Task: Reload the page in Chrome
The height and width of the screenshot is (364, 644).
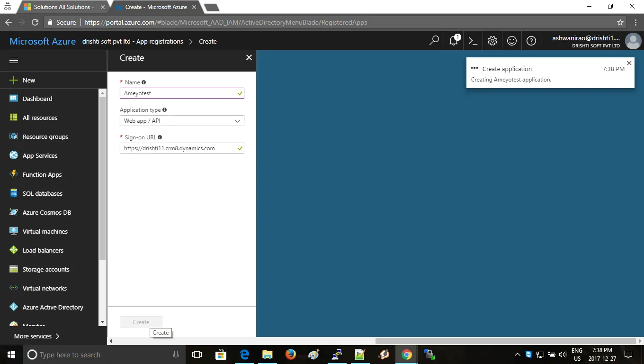Action: 35,22
